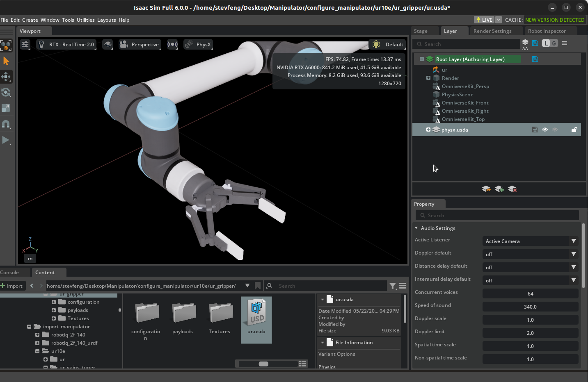Open the Doppler default dropdown
Screen dimensions: 588x382
pyautogui.click(x=530, y=254)
